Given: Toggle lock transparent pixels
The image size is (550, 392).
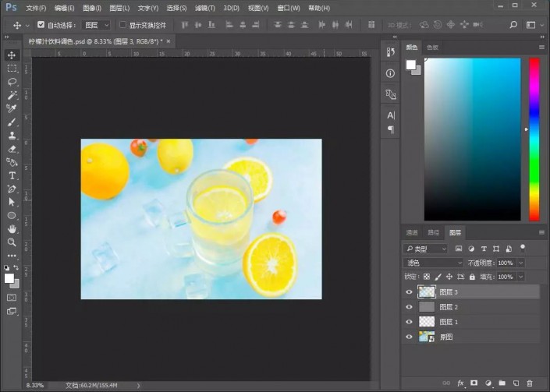Looking at the screenshot, I should [427, 277].
